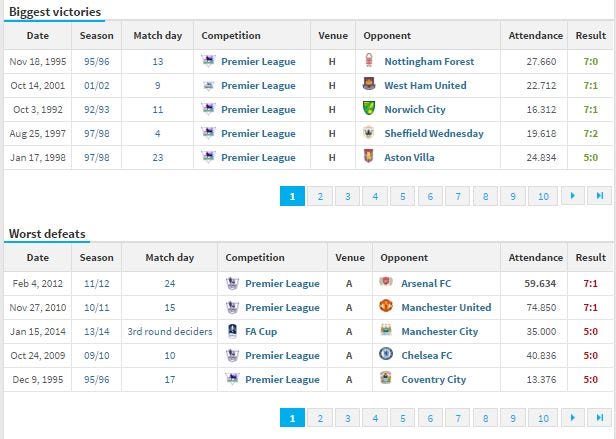Go to next page of Biggest victories

pos(572,196)
